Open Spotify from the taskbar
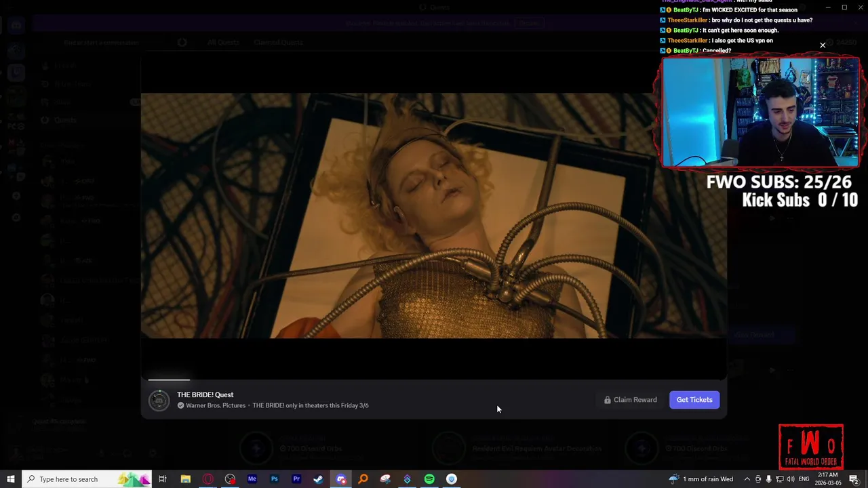 coord(429,479)
